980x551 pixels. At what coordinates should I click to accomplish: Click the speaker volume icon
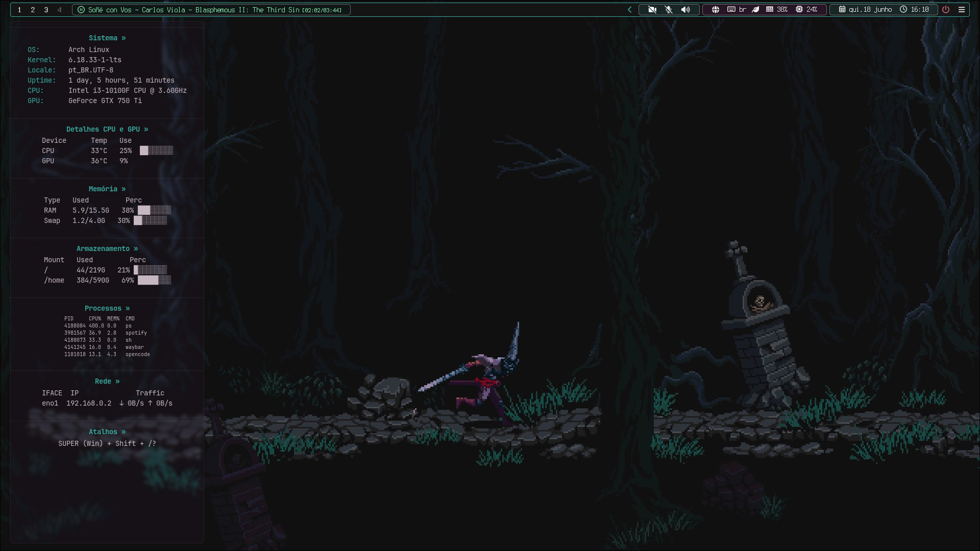(685, 10)
